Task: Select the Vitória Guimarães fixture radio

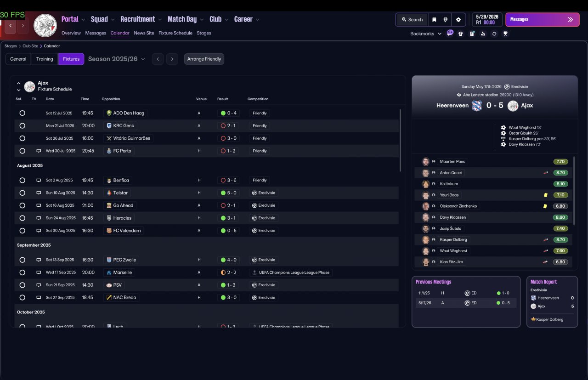Action: coord(22,138)
